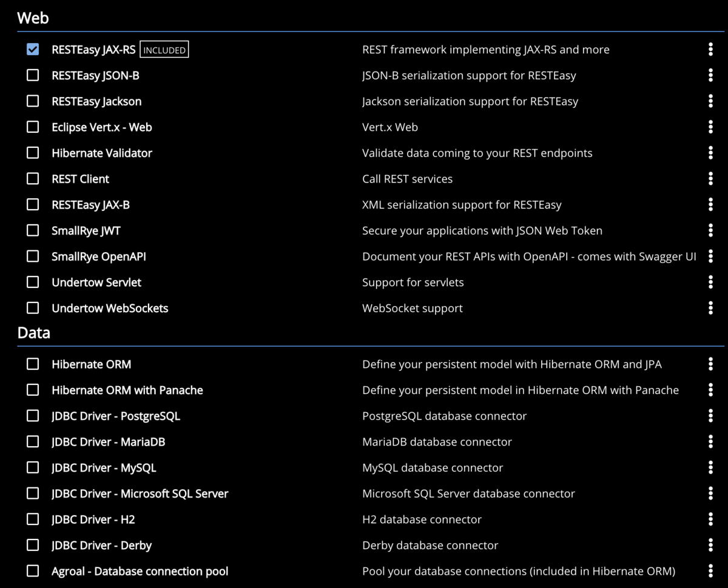This screenshot has width=728, height=588.
Task: Enable JDBC Driver - Microsoft SQL Server checkbox
Action: coord(33,493)
